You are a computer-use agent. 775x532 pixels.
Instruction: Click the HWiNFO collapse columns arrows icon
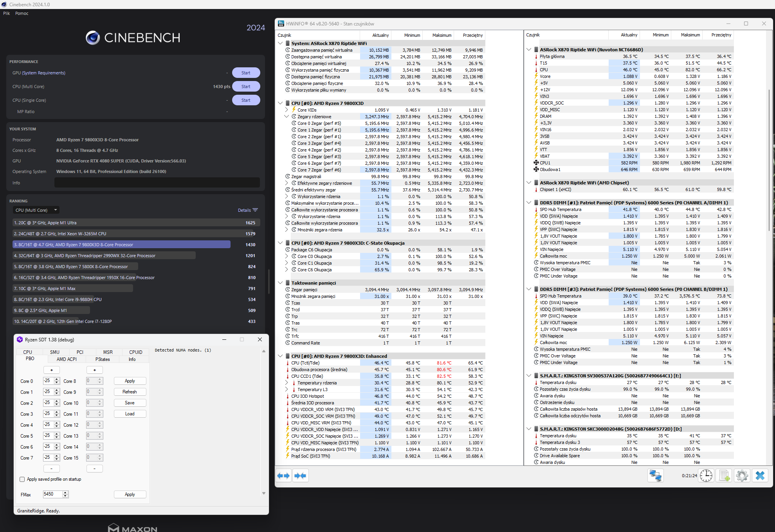click(x=300, y=476)
